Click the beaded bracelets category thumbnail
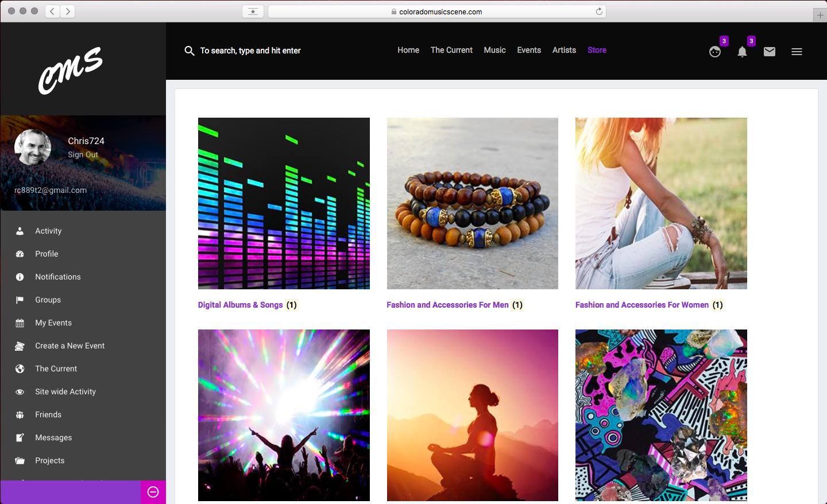The width and height of the screenshot is (827, 504). click(x=472, y=203)
